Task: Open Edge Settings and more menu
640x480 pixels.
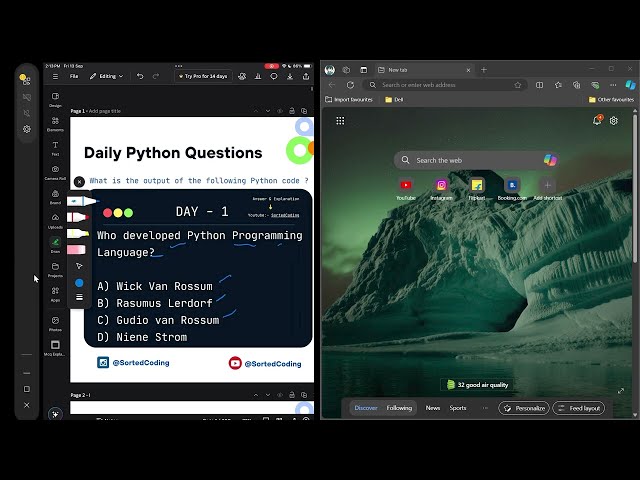Action: [613, 85]
